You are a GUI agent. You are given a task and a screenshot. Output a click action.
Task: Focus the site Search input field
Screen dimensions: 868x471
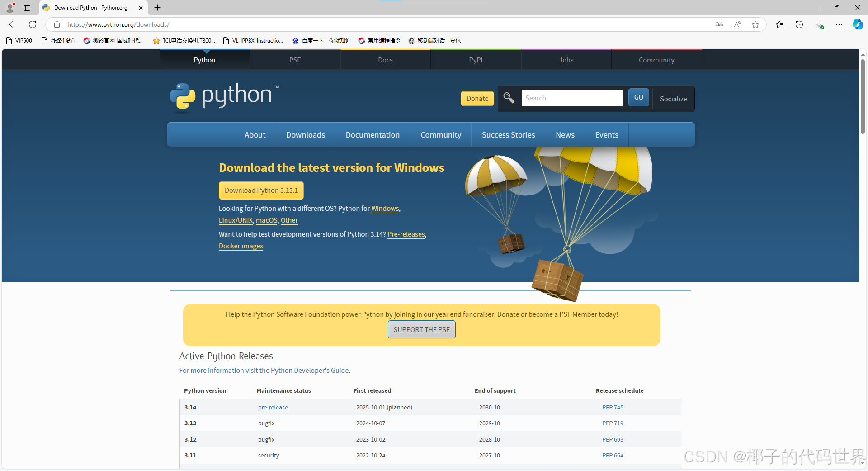[572, 98]
